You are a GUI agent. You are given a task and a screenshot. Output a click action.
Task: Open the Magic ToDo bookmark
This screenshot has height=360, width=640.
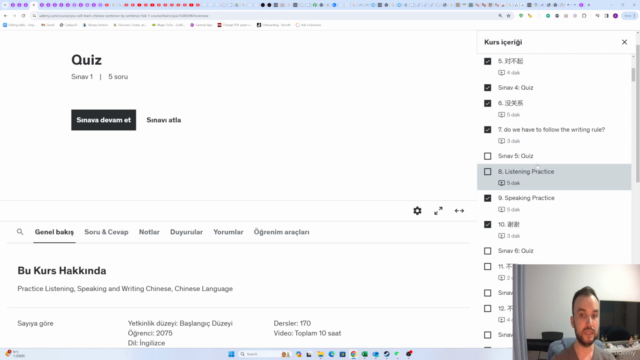pos(168,25)
